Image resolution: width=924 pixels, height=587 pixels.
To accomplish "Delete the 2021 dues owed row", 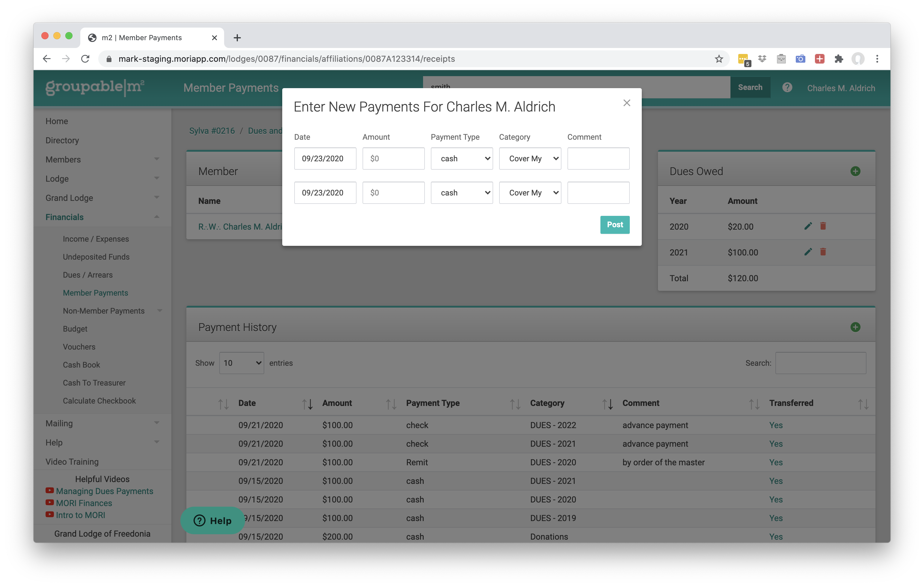I will pyautogui.click(x=823, y=252).
